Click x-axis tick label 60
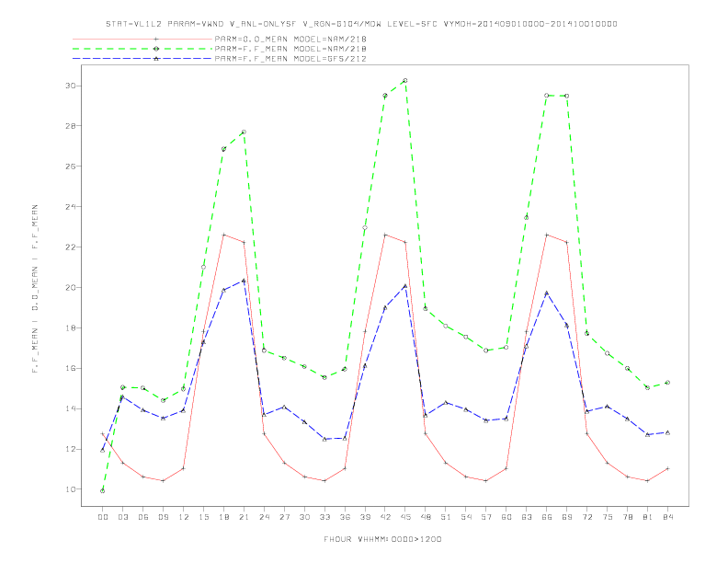Viewport: 728px width, 563px height. 506,517
